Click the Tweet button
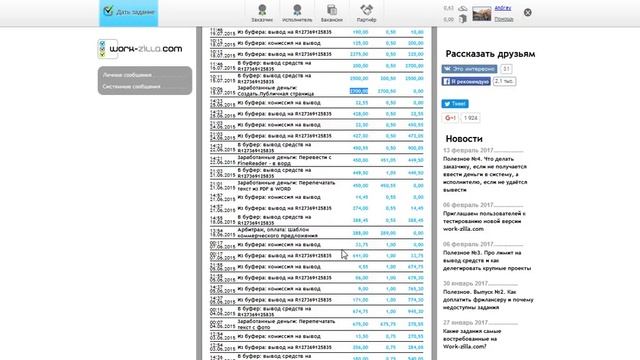The image size is (640, 360). 455,104
